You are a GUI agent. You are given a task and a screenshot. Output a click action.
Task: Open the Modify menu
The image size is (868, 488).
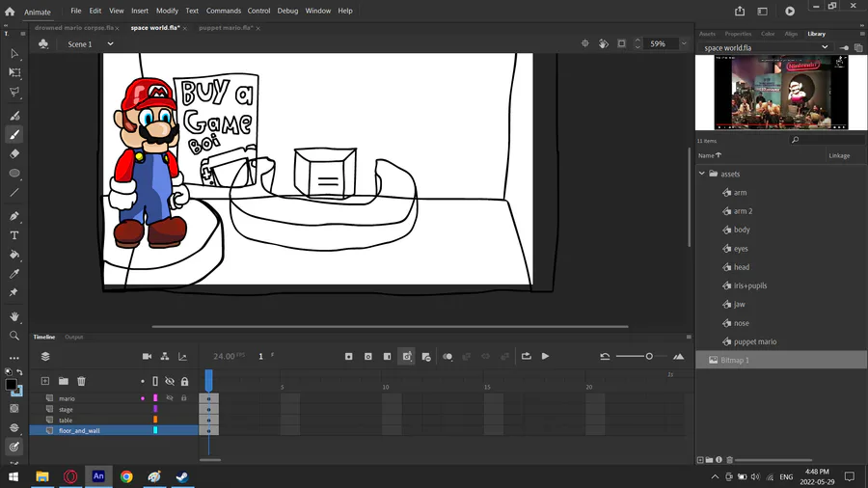pos(167,11)
